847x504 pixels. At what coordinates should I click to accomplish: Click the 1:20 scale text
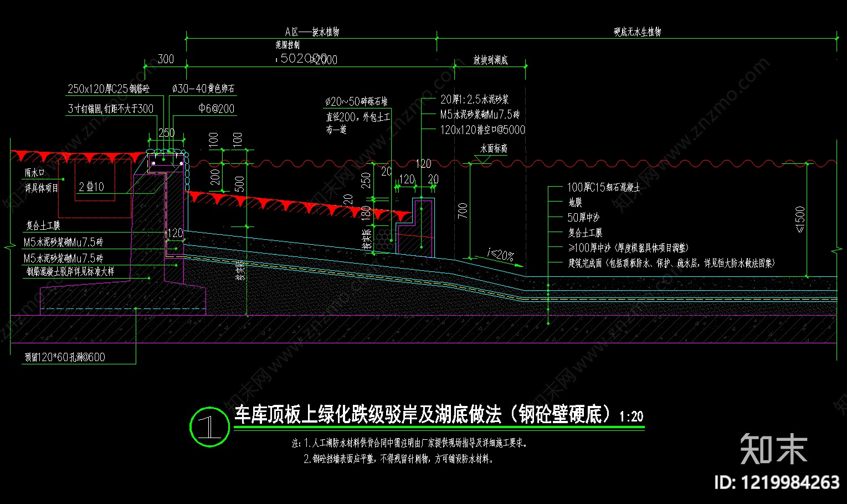pos(632,416)
